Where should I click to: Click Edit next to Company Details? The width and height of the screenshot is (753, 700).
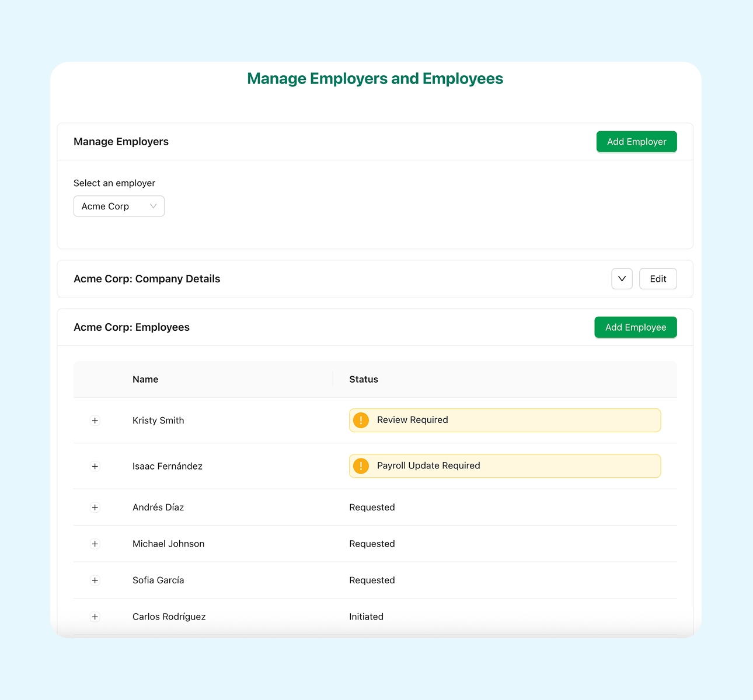coord(658,278)
